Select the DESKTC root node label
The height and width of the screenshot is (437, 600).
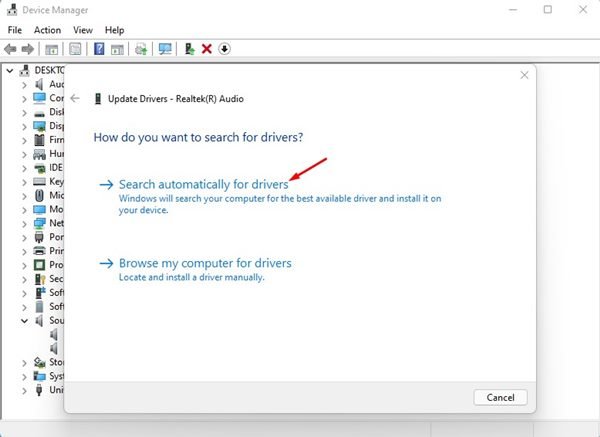coord(49,70)
